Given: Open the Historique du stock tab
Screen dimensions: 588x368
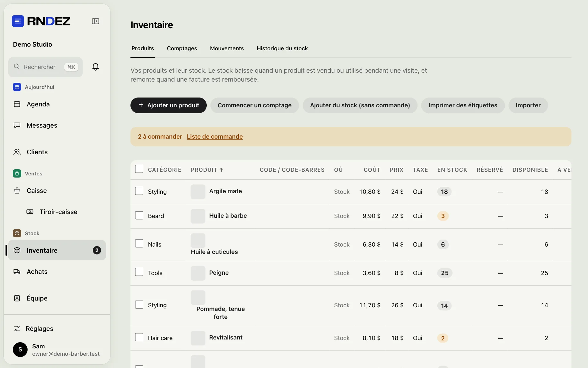Looking at the screenshot, I should 282,48.
